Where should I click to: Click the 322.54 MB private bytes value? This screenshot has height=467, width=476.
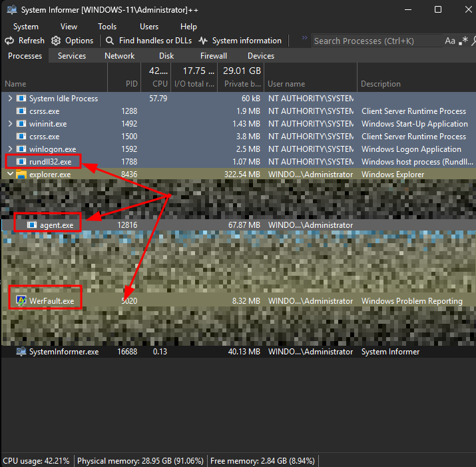tap(242, 175)
